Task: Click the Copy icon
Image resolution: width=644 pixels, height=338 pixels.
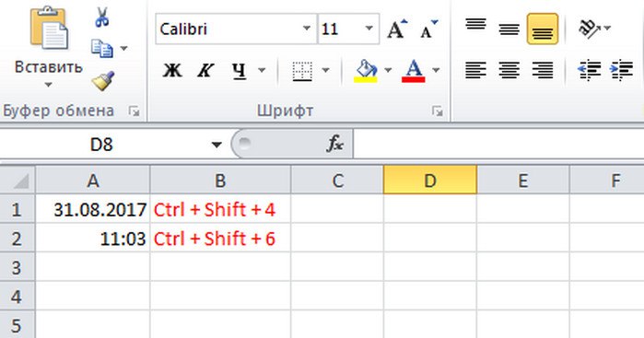Action: click(x=102, y=49)
